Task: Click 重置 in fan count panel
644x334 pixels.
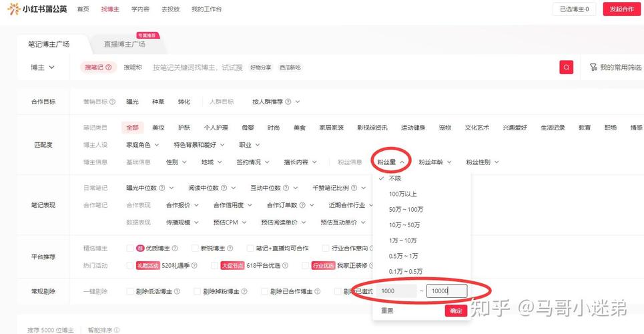Action: [x=387, y=311]
